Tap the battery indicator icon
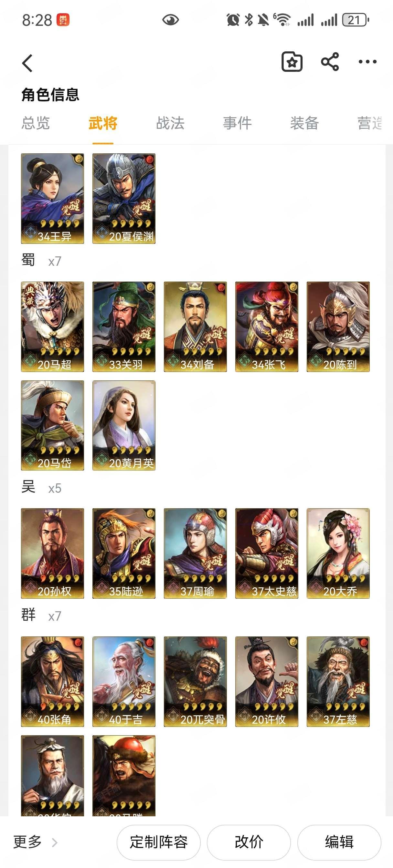This screenshot has height=868, width=393. click(x=356, y=20)
